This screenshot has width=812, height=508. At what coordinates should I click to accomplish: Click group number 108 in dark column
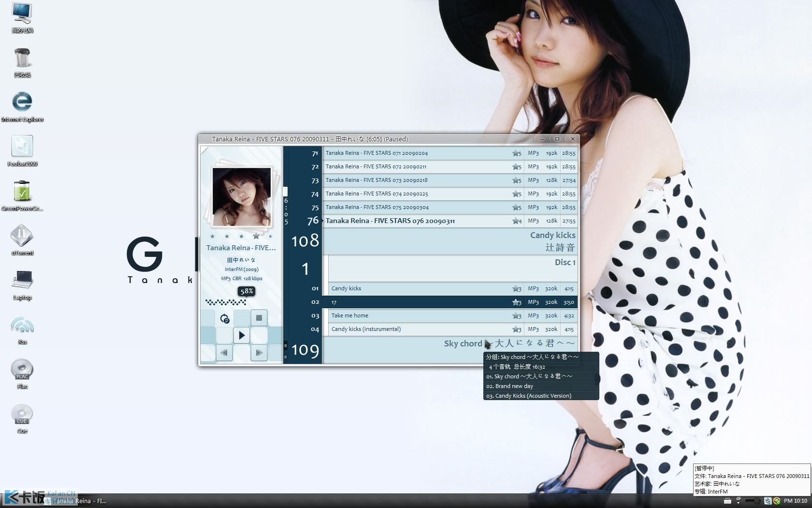tap(305, 241)
